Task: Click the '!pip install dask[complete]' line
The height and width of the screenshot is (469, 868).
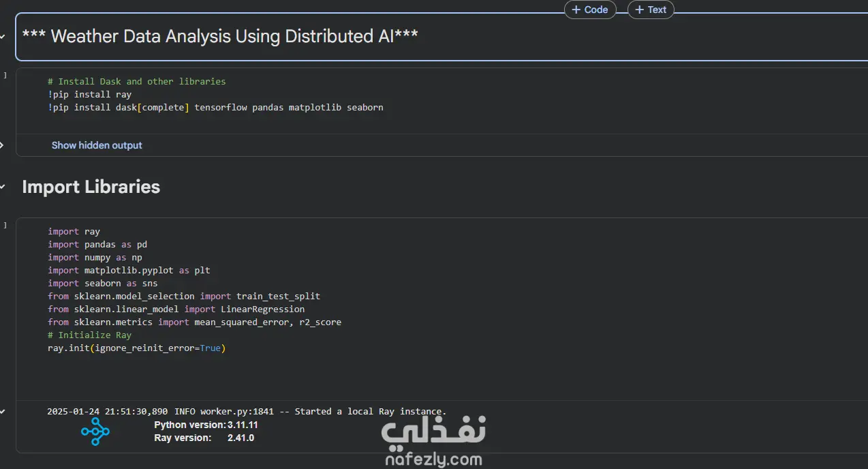Action: [215, 107]
